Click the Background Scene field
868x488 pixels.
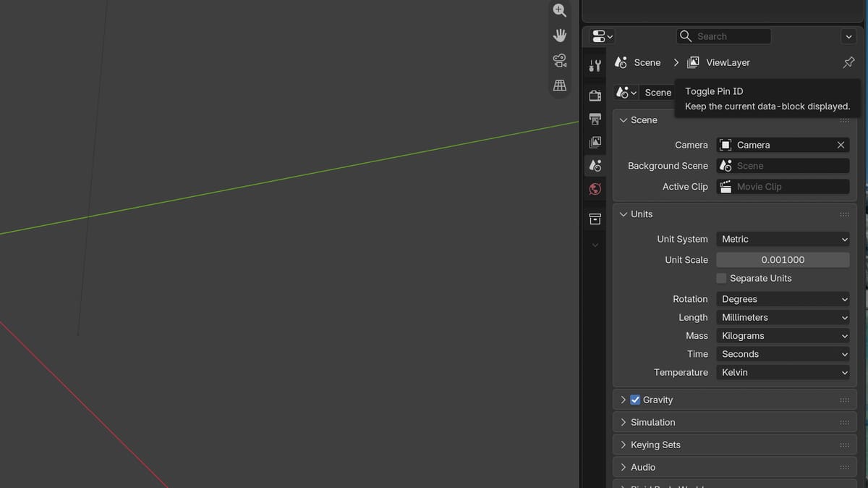click(783, 166)
